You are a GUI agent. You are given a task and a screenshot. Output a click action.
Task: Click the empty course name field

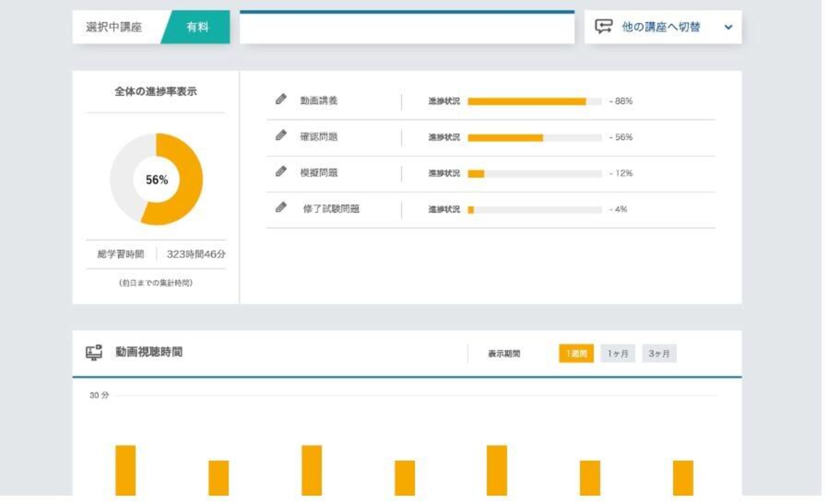[x=407, y=28]
